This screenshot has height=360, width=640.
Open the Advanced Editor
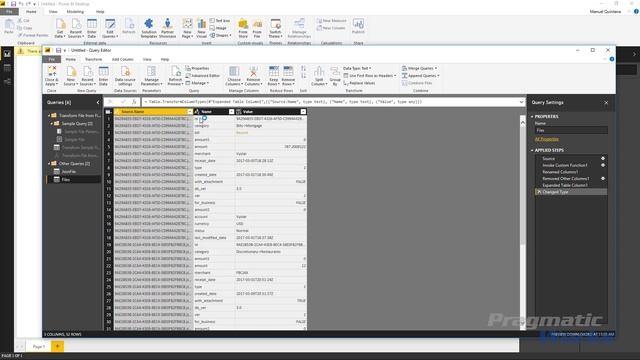(202, 76)
